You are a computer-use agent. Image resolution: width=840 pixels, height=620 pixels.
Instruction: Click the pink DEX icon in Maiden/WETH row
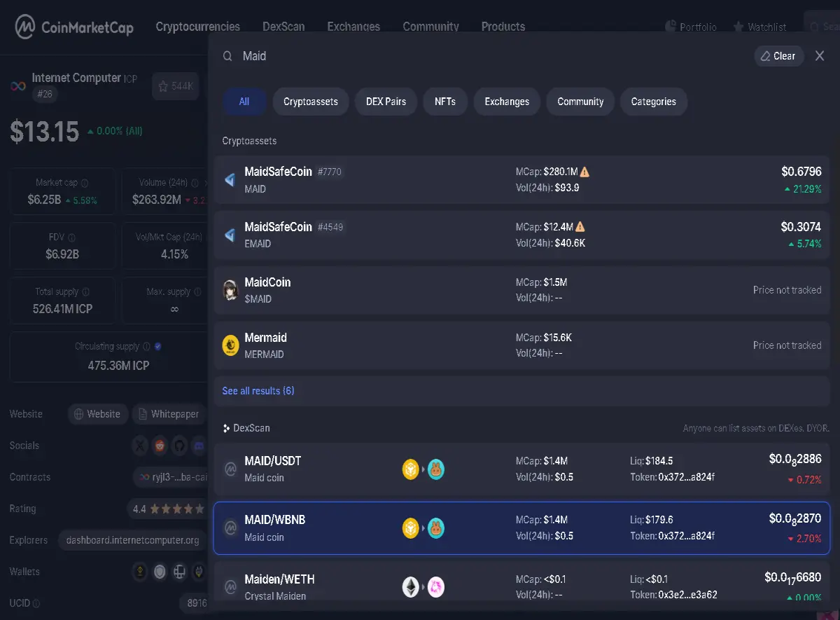[436, 587]
